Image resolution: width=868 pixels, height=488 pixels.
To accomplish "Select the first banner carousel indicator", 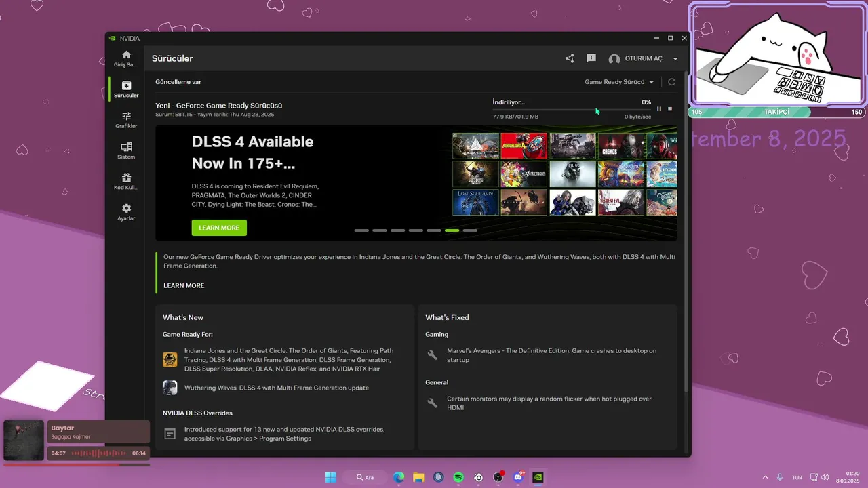I will 361,230.
